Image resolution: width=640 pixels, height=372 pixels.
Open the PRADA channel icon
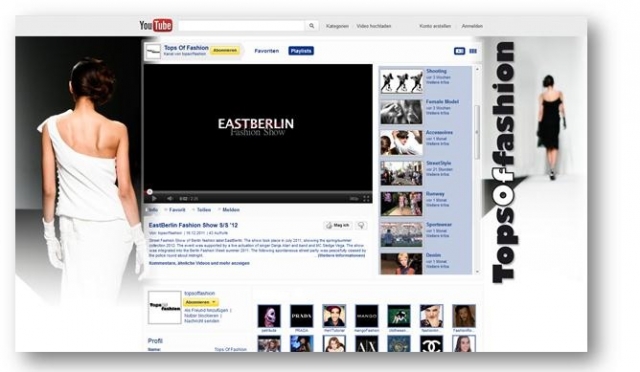(302, 316)
